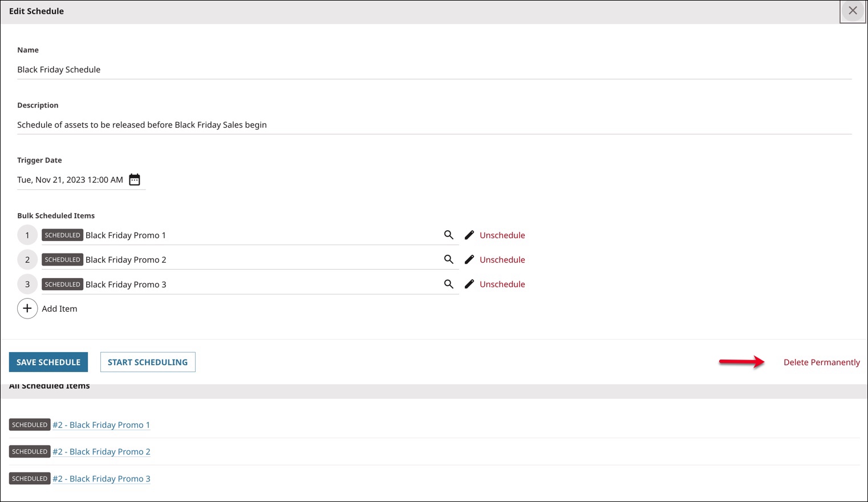Open the Trigger Date calendar picker icon
This screenshot has height=502, width=868.
135,179
